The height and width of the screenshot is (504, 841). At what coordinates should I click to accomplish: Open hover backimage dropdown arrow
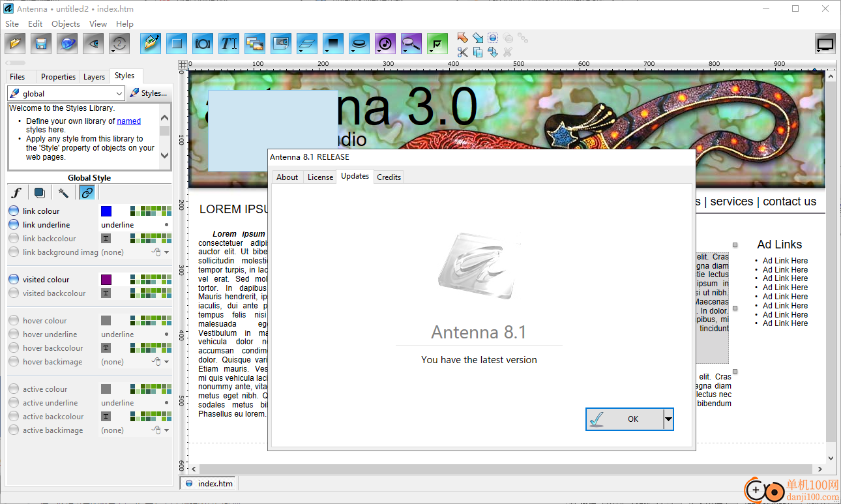click(x=166, y=362)
